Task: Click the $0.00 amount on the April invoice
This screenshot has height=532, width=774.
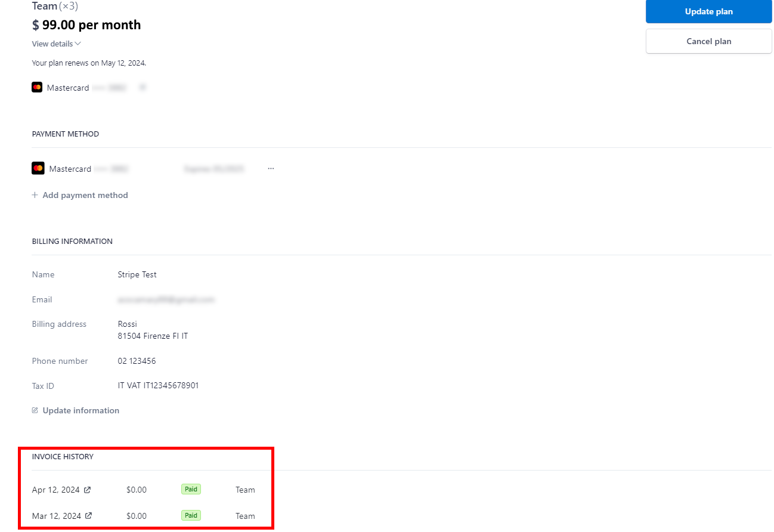Action: 137,490
